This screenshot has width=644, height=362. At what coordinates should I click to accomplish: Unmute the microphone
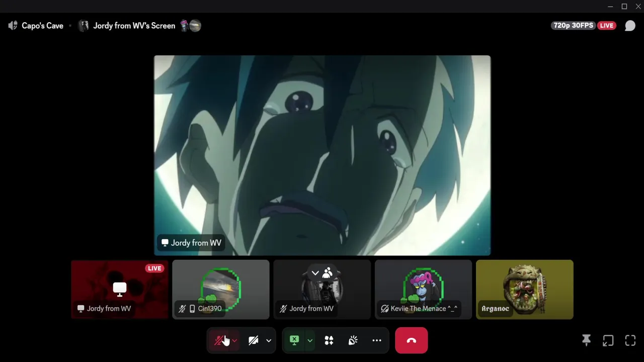click(219, 340)
